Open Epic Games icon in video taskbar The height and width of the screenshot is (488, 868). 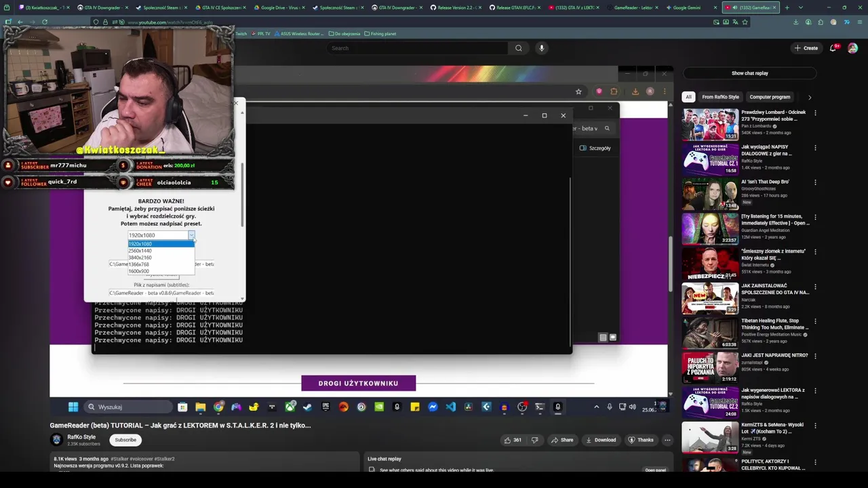pos(325,407)
